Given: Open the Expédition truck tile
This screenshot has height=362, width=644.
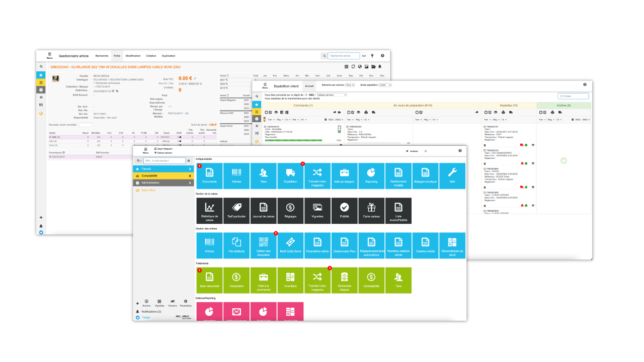Looking at the screenshot, I should tap(290, 176).
